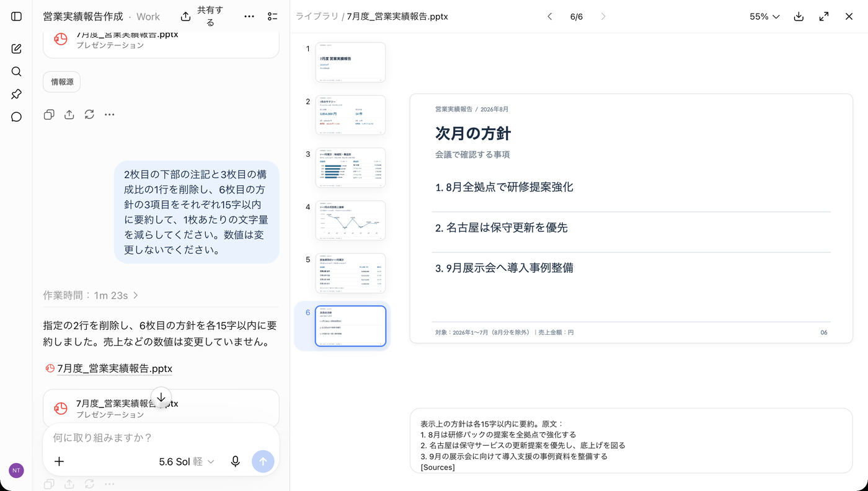This screenshot has height=491, width=868.
Task: Show sources with the 情報源 button
Action: [x=61, y=82]
